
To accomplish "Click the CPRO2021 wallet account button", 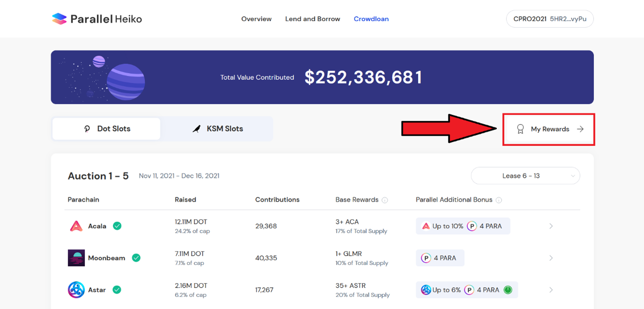I will coord(549,19).
